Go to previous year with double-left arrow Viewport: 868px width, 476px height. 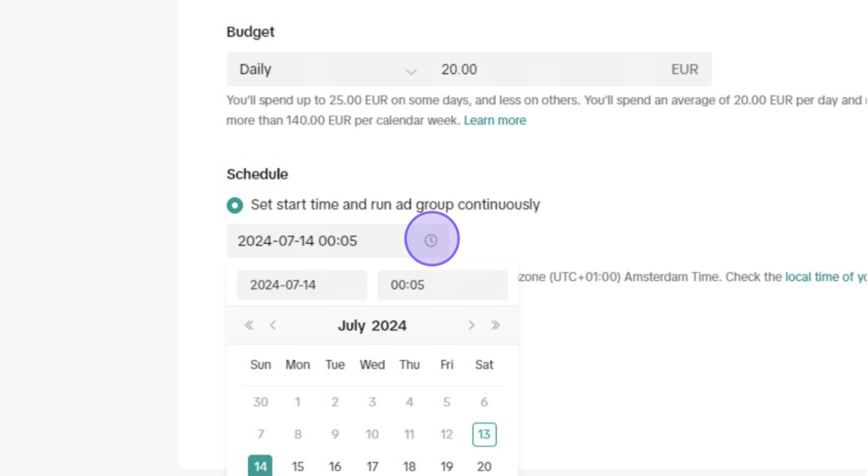249,325
